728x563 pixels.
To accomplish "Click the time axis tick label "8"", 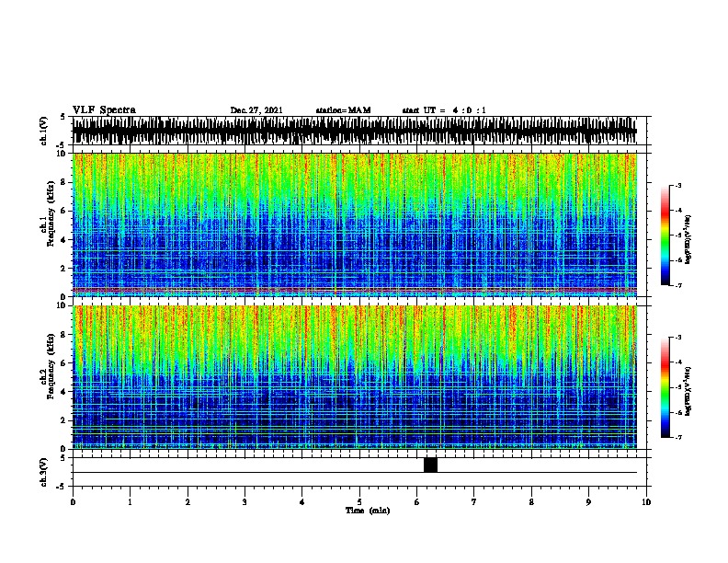I will 531,501.
